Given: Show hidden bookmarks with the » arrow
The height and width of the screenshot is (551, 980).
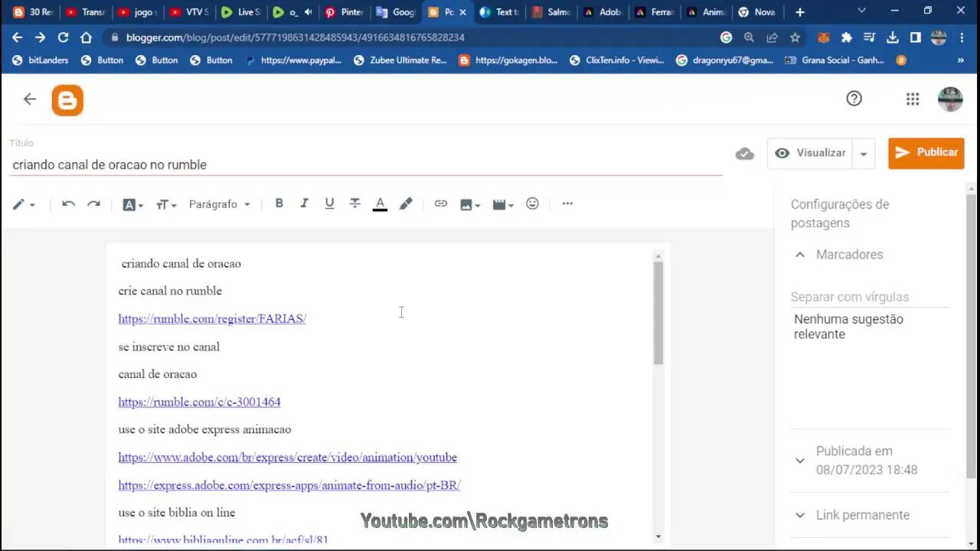Looking at the screenshot, I should pos(961,60).
